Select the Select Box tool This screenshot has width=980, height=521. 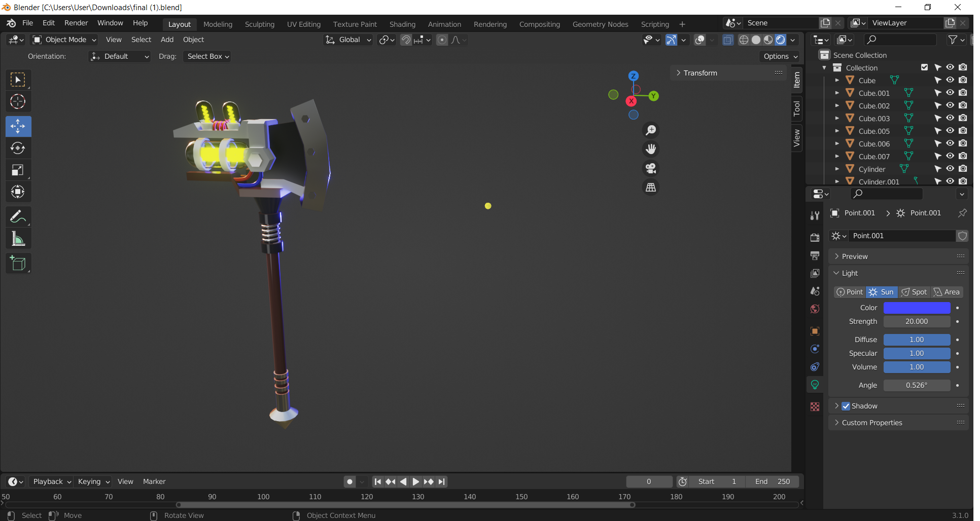[x=18, y=80]
